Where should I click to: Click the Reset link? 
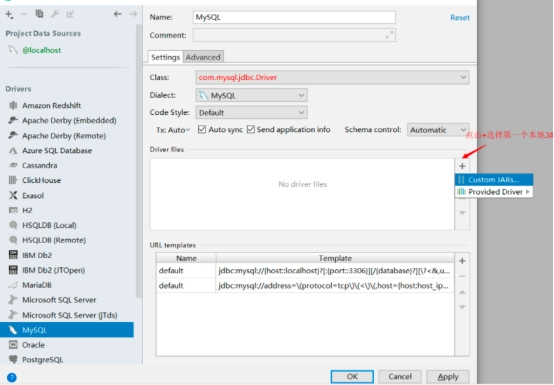coord(460,18)
